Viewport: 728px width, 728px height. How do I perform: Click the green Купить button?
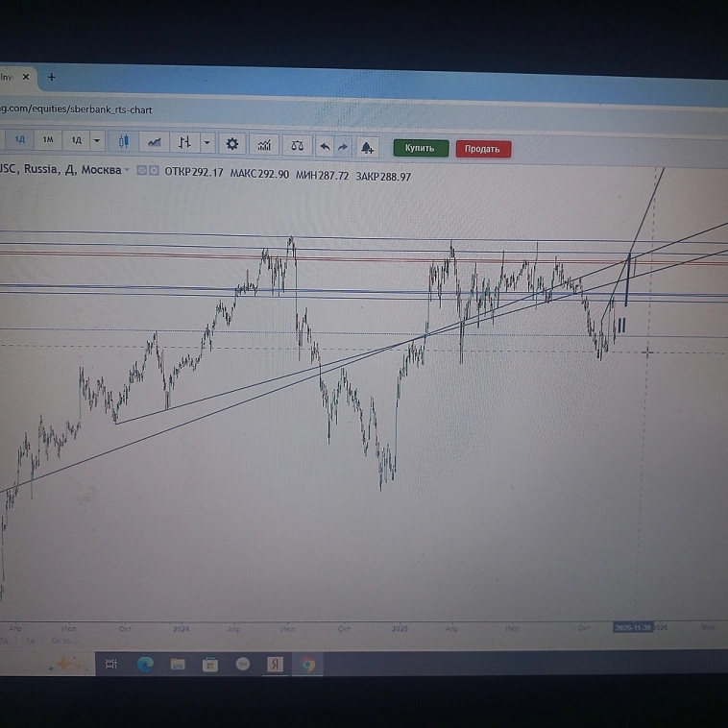click(420, 148)
